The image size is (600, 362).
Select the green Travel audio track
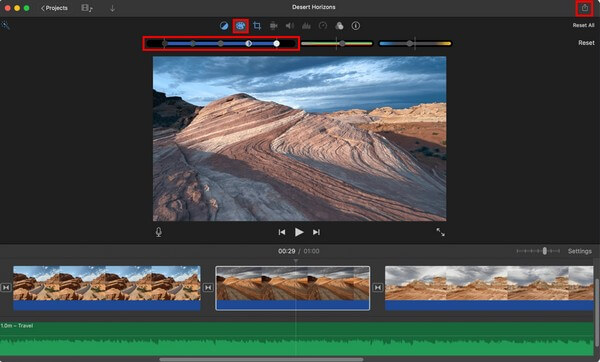(297, 339)
